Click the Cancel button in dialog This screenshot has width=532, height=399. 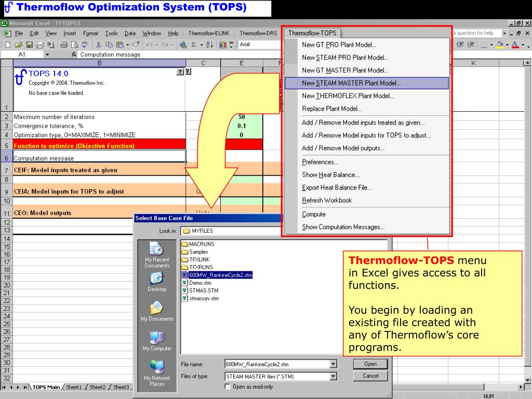tap(370, 376)
